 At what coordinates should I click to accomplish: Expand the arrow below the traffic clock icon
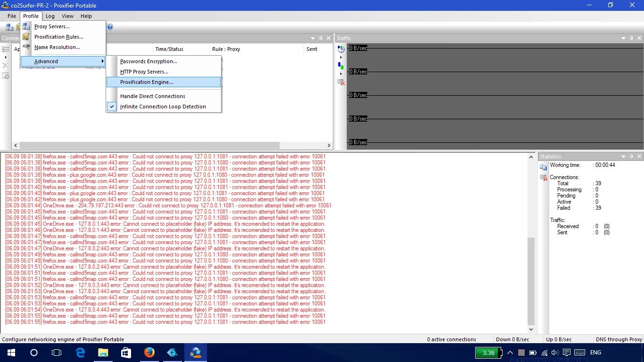coord(341,58)
